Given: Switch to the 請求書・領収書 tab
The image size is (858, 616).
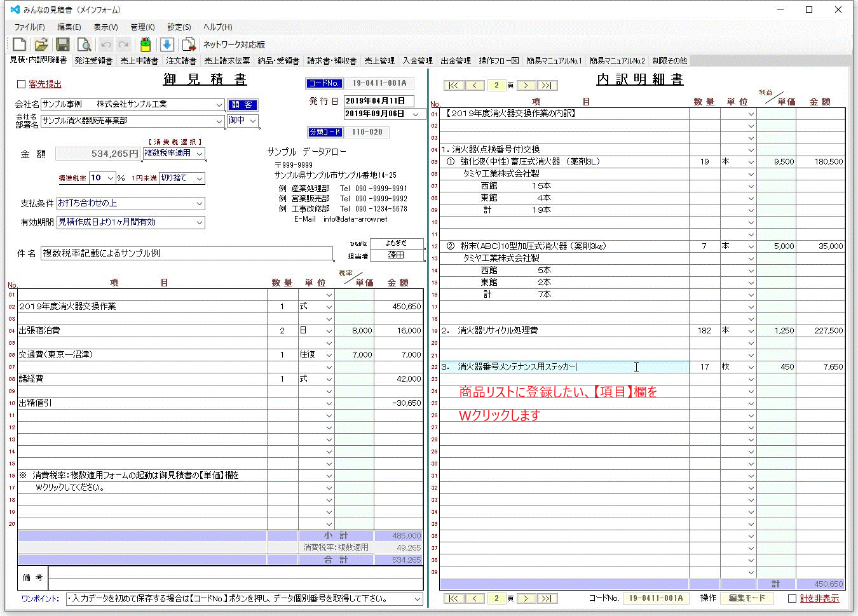Looking at the screenshot, I should [332, 61].
